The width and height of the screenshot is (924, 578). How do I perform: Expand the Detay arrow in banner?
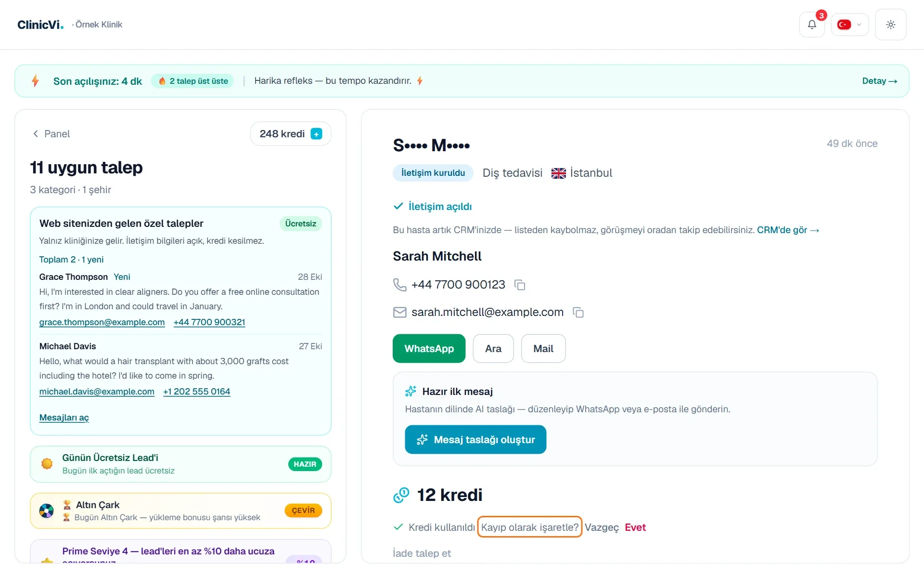coord(879,81)
